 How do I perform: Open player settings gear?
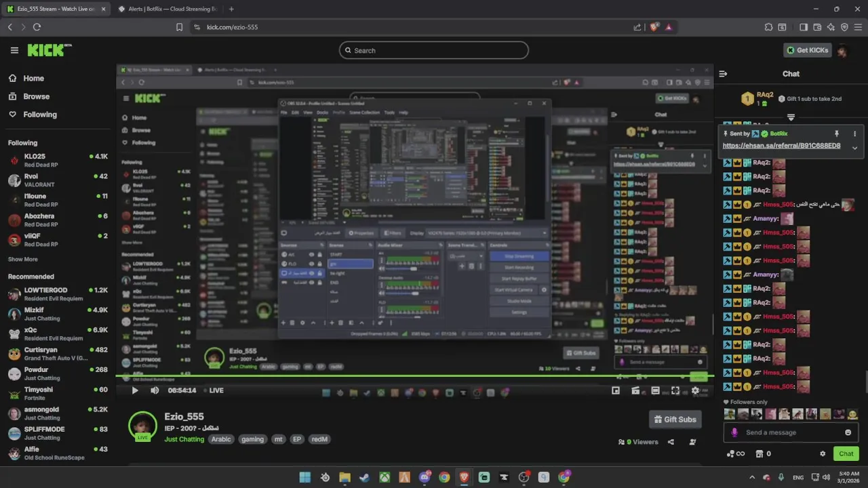(x=695, y=390)
